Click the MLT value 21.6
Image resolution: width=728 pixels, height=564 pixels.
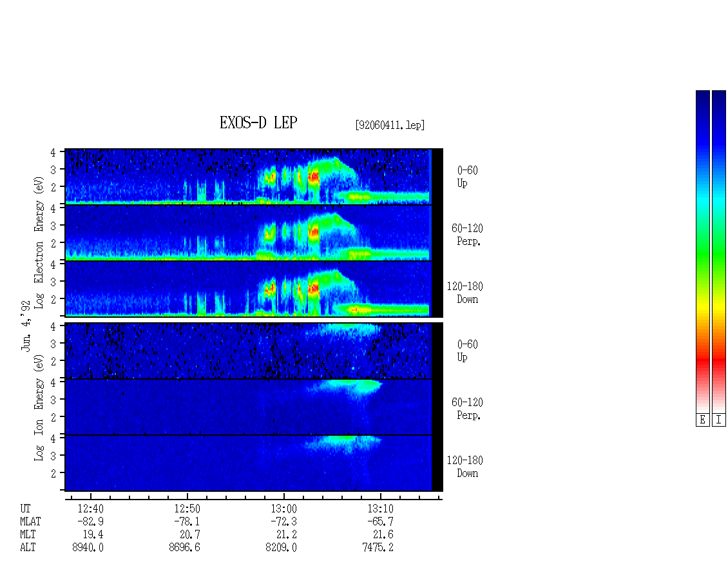click(x=383, y=535)
